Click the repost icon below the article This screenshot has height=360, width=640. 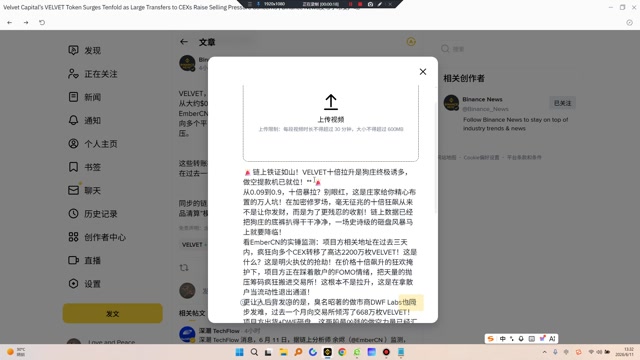point(184,268)
